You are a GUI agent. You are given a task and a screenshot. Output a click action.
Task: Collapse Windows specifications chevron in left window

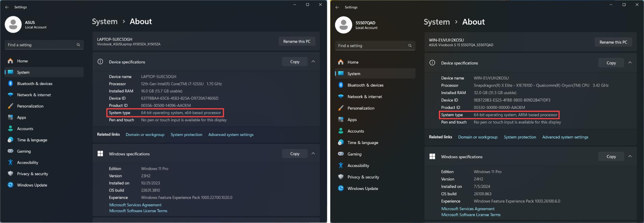click(313, 154)
